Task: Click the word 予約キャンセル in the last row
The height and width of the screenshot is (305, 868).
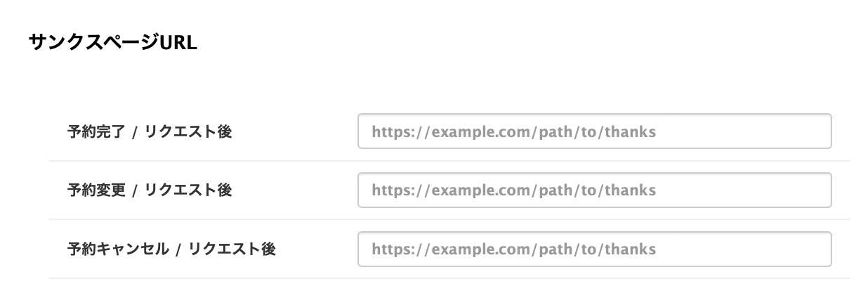Action: [x=118, y=249]
